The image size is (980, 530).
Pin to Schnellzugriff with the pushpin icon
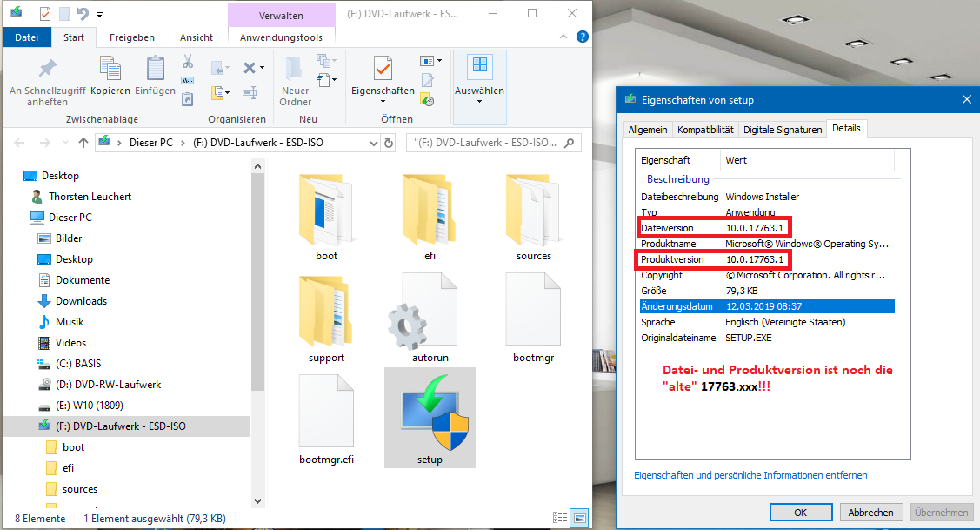pos(48,68)
